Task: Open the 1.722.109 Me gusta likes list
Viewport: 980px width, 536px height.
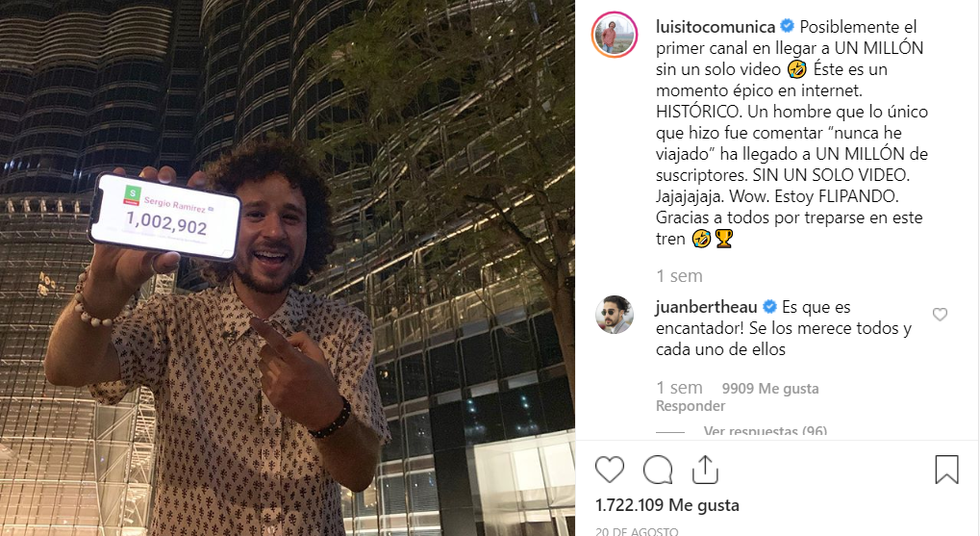Action: coord(666,505)
